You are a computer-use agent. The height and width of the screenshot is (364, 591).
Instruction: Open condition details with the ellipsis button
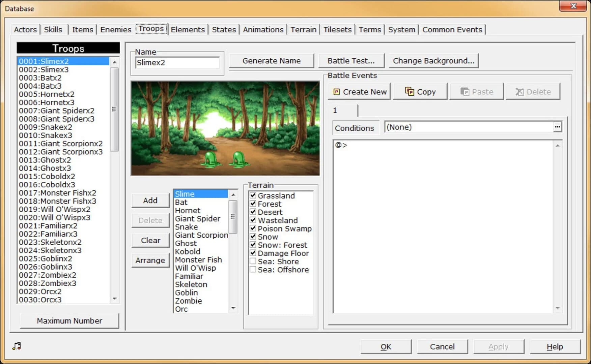click(x=558, y=127)
